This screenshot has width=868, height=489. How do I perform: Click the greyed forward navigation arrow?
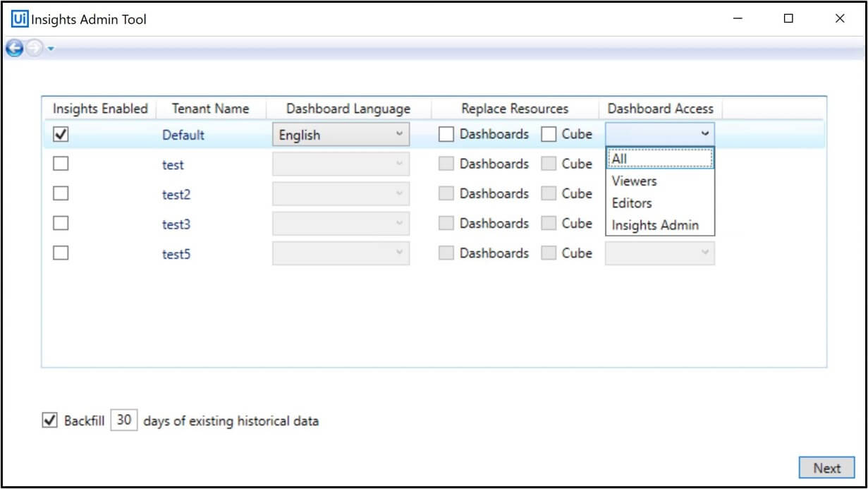(35, 48)
